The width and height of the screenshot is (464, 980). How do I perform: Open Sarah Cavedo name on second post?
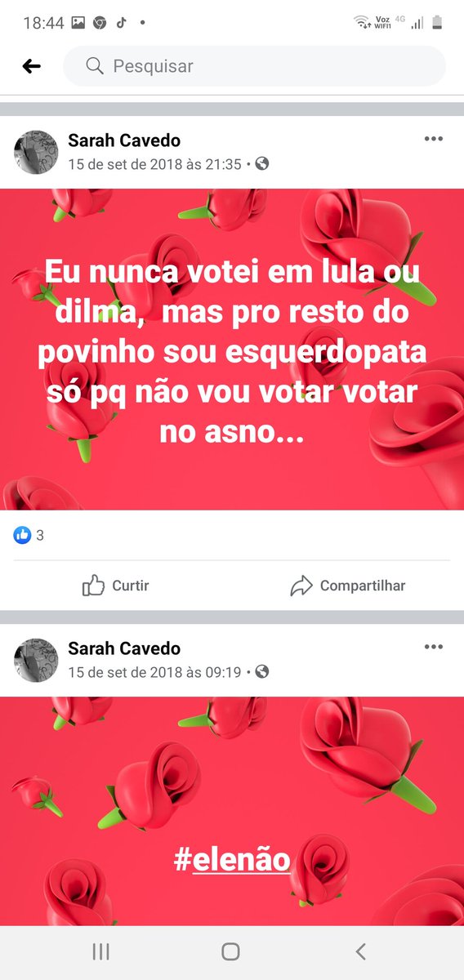[124, 648]
